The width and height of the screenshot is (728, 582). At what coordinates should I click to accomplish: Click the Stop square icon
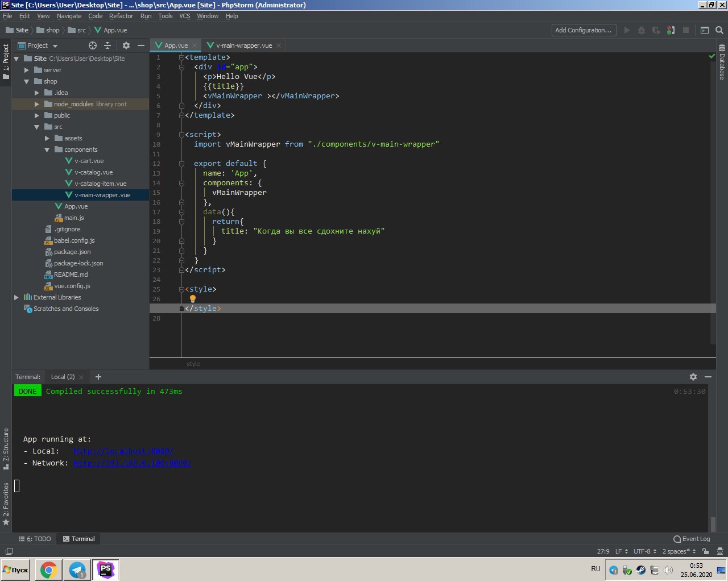point(686,30)
